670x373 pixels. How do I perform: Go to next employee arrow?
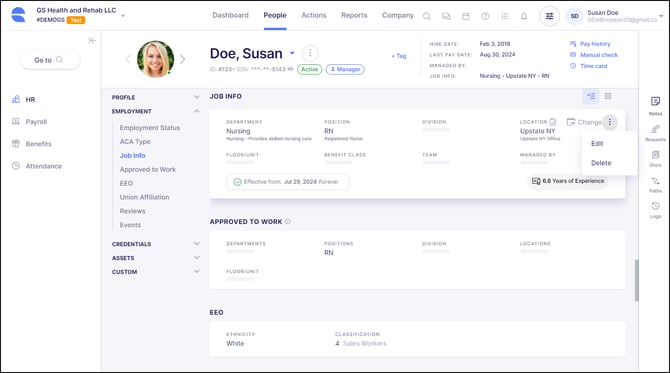click(x=182, y=59)
